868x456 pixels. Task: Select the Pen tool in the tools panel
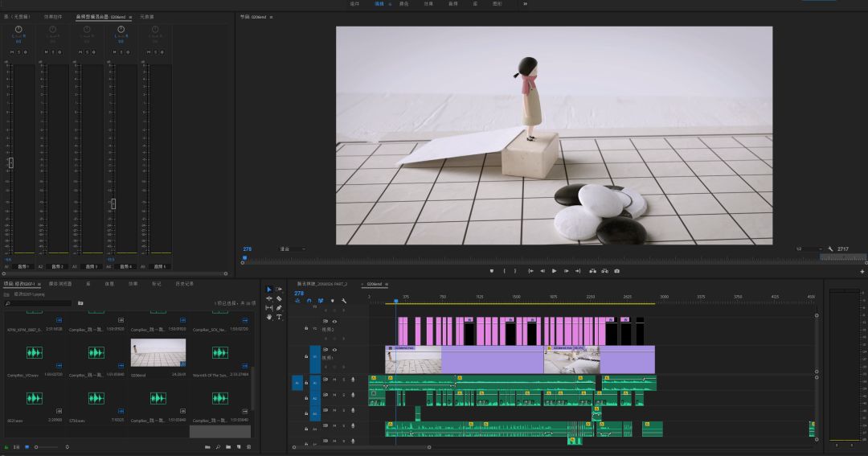coord(279,308)
